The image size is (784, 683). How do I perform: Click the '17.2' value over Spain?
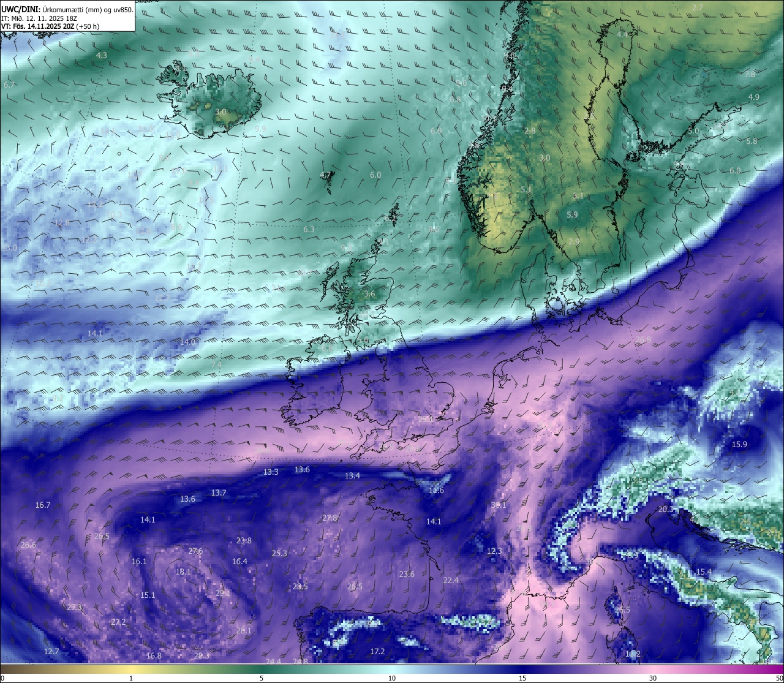click(377, 651)
